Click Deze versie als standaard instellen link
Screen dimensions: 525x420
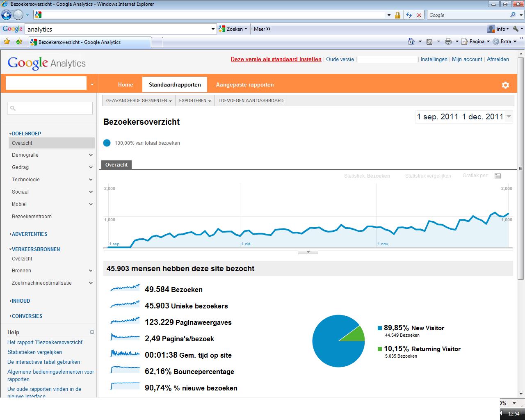276,59
